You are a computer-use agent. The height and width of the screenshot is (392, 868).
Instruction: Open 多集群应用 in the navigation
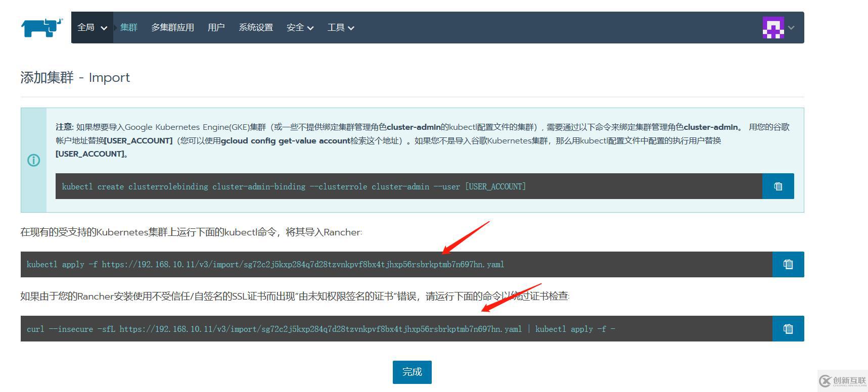[x=172, y=27]
